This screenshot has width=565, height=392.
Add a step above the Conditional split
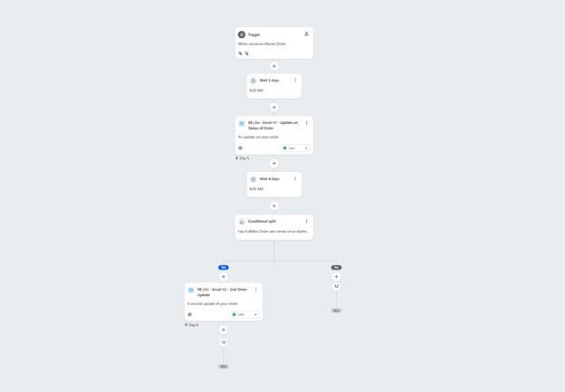[273, 206]
